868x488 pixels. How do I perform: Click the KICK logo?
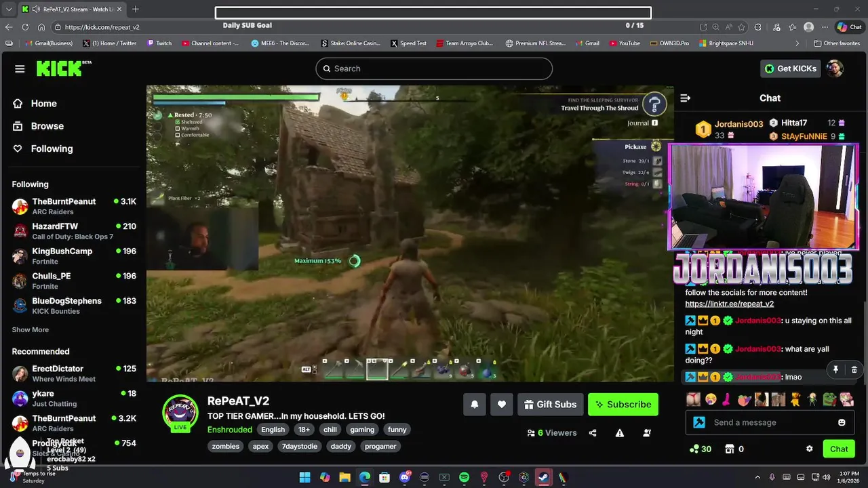64,68
